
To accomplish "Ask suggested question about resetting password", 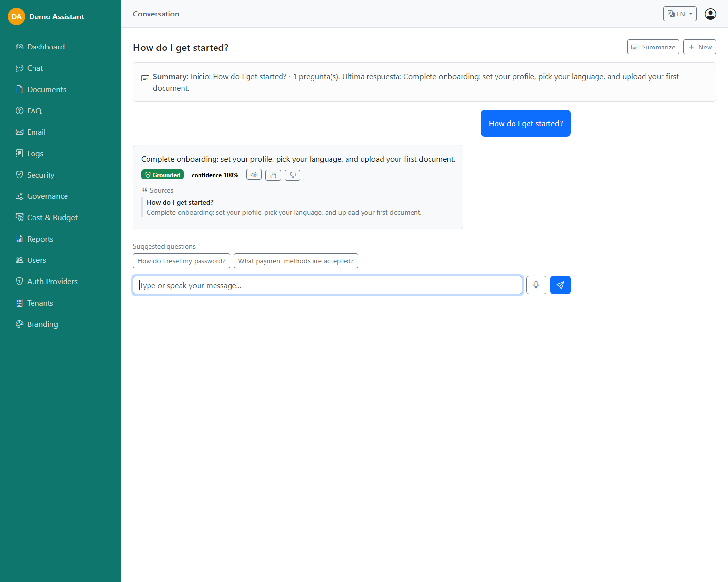I will coord(182,261).
